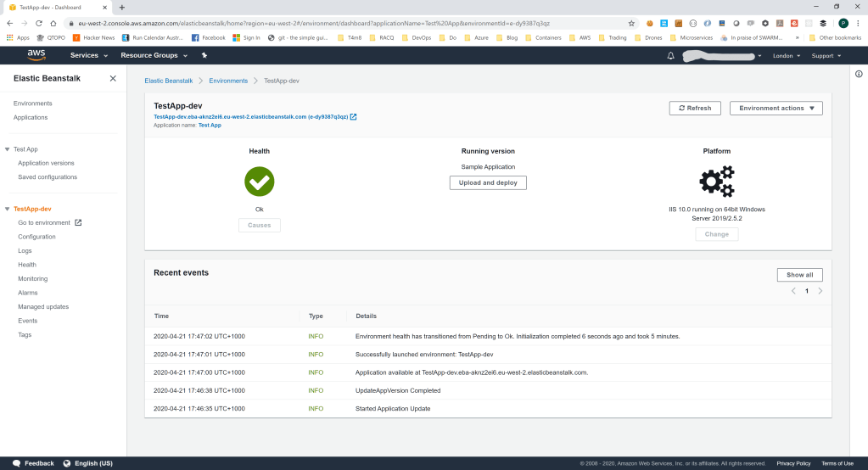Open the account name dropdown

(x=722, y=56)
